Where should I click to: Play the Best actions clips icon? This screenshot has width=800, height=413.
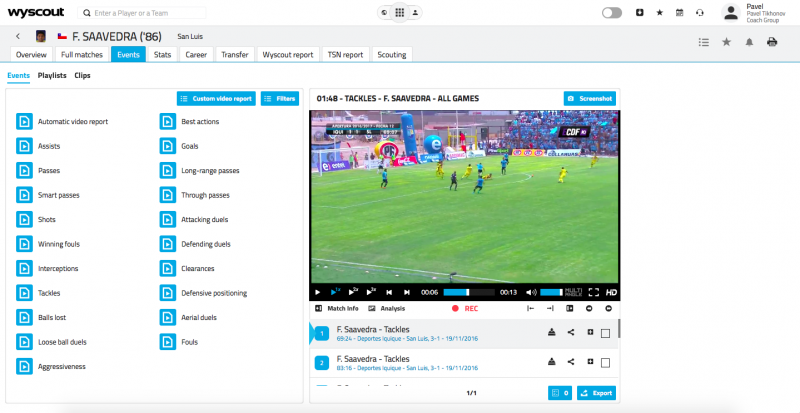(x=168, y=122)
